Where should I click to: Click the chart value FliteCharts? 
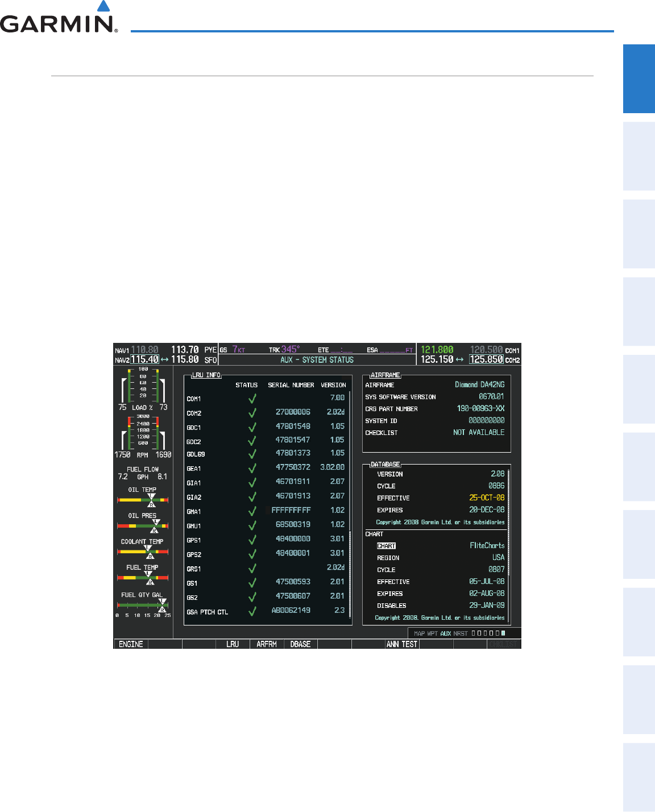click(487, 546)
